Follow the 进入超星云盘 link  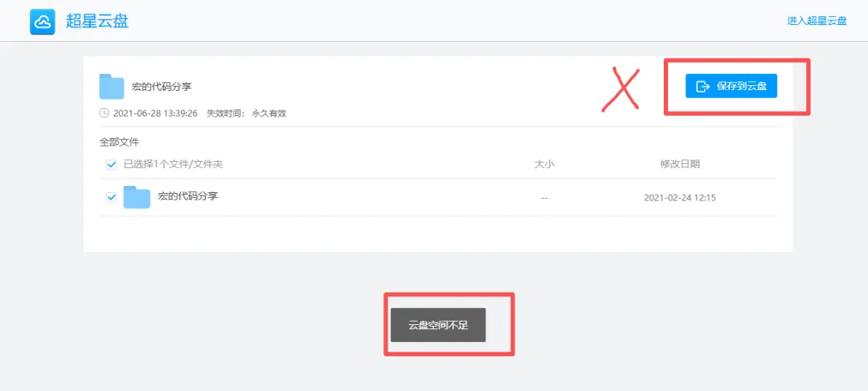point(817,21)
